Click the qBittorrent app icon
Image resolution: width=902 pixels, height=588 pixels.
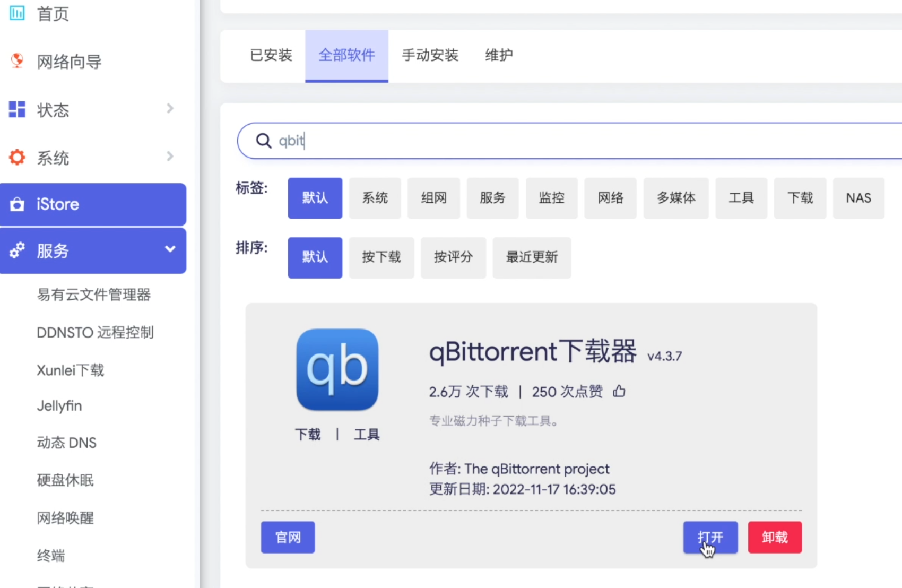337,370
